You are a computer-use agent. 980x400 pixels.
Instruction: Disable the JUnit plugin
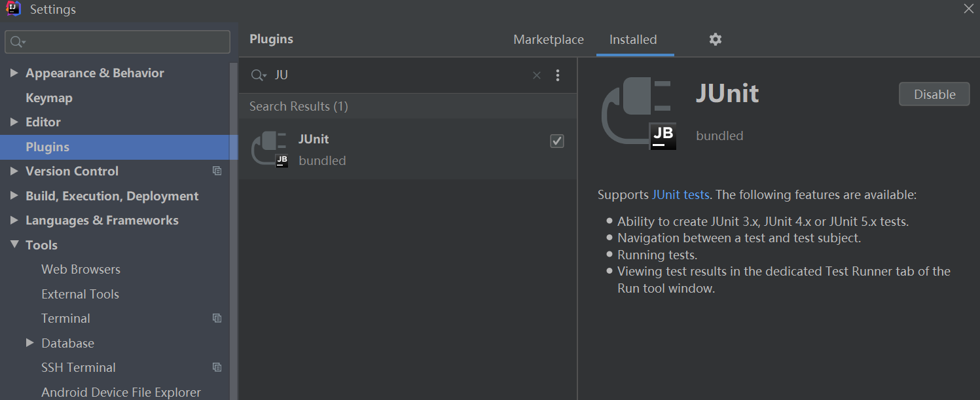pos(934,94)
